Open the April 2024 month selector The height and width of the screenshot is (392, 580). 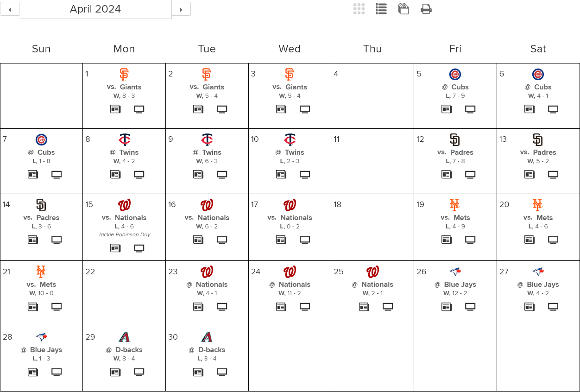pyautogui.click(x=95, y=9)
